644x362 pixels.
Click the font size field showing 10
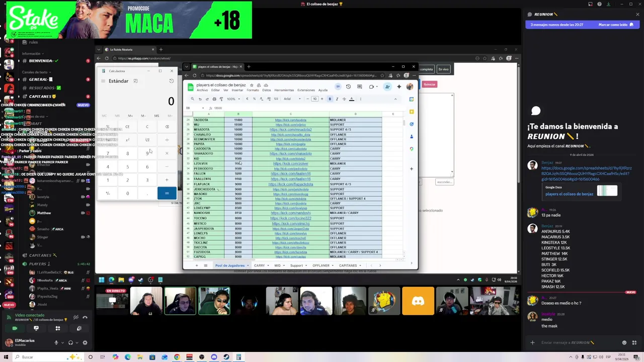[315, 99]
